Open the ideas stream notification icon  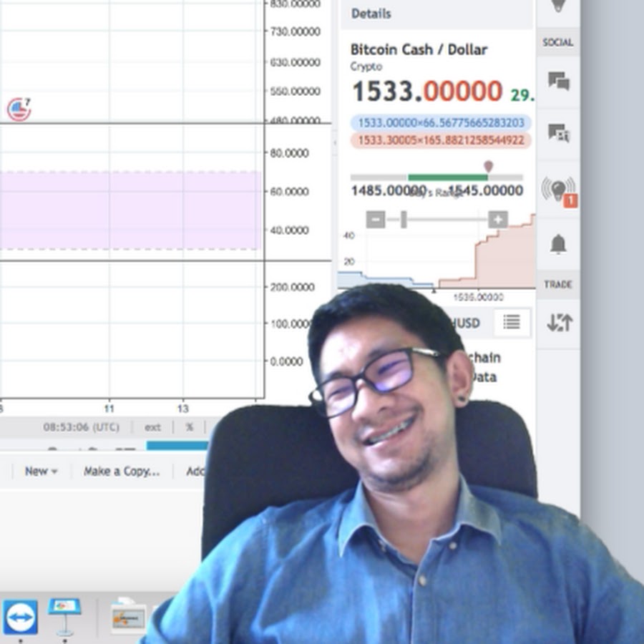558,190
